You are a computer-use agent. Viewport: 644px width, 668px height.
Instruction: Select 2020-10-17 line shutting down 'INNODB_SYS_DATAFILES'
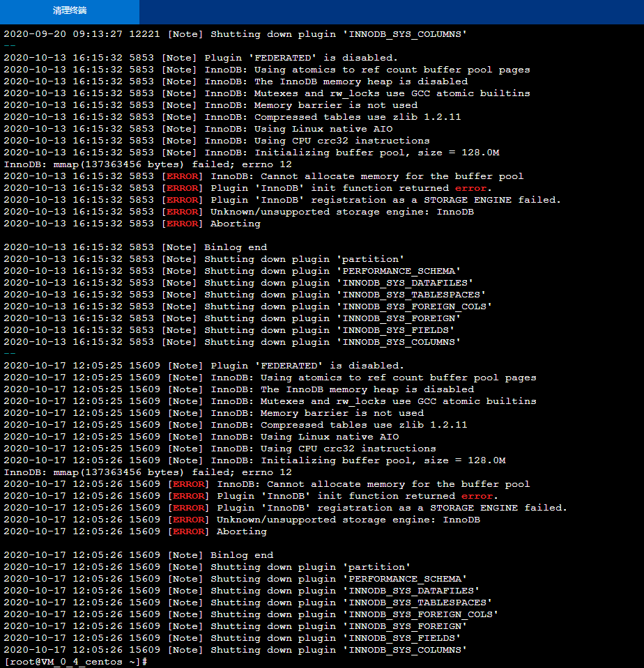pos(242,591)
